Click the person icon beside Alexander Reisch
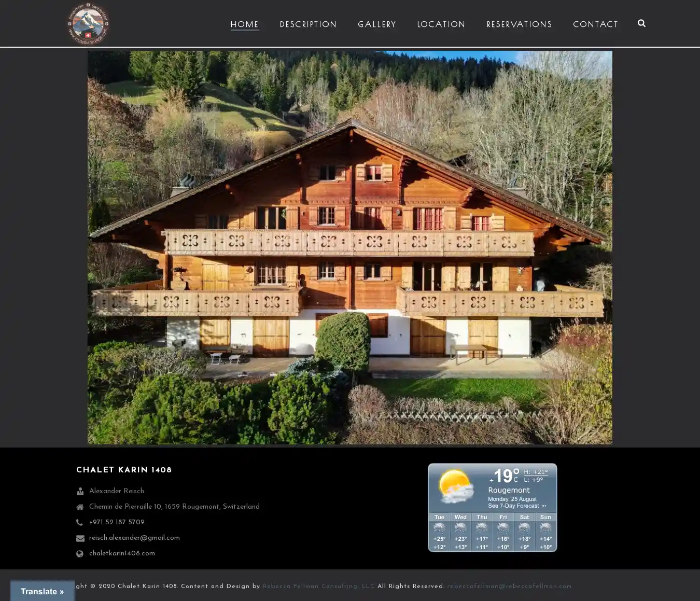The width and height of the screenshot is (700, 601). (x=80, y=492)
